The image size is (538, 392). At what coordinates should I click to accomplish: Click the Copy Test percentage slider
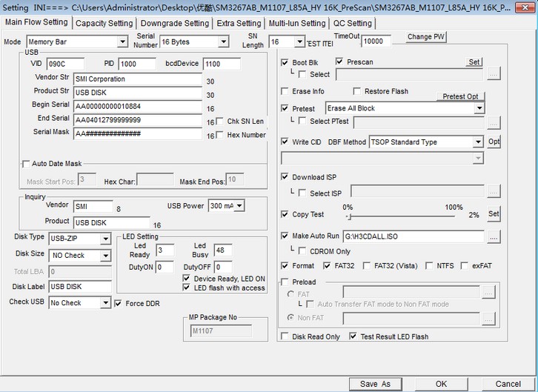pyautogui.click(x=400, y=216)
